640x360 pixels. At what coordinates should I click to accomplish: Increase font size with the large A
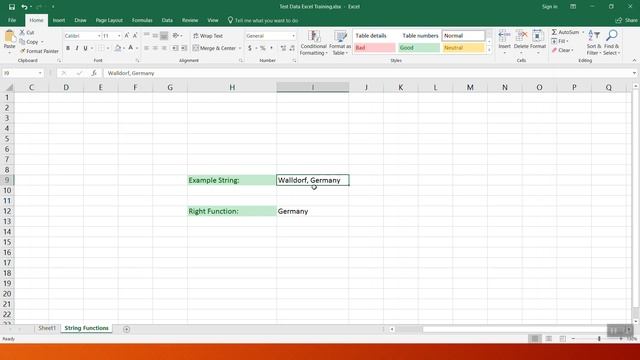(x=127, y=36)
